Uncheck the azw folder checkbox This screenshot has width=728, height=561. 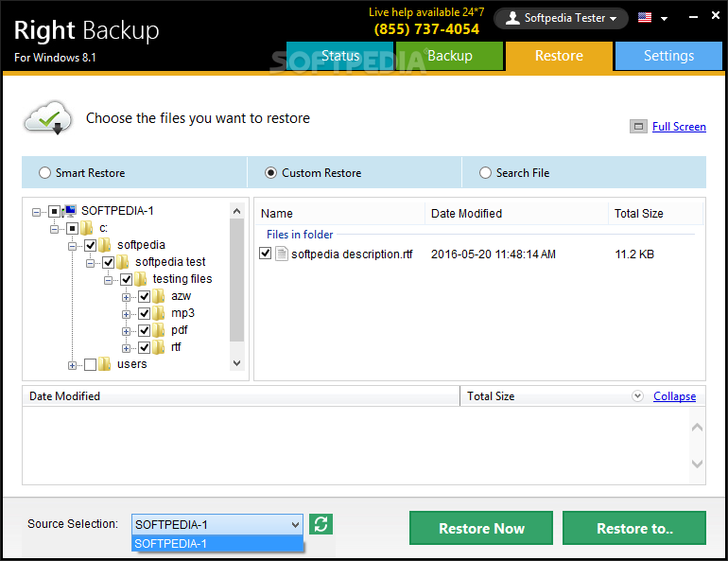[x=144, y=296]
